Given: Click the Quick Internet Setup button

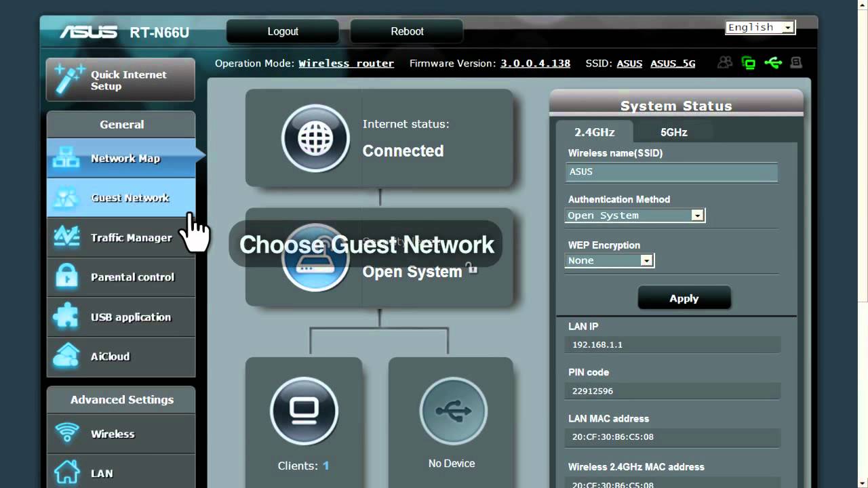Looking at the screenshot, I should (x=121, y=80).
